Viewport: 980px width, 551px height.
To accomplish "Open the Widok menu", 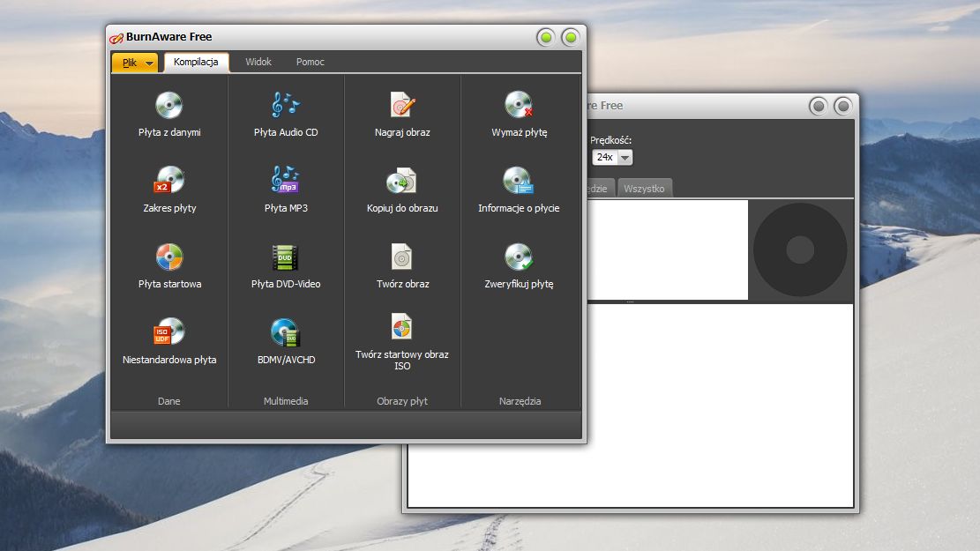I will (x=258, y=62).
